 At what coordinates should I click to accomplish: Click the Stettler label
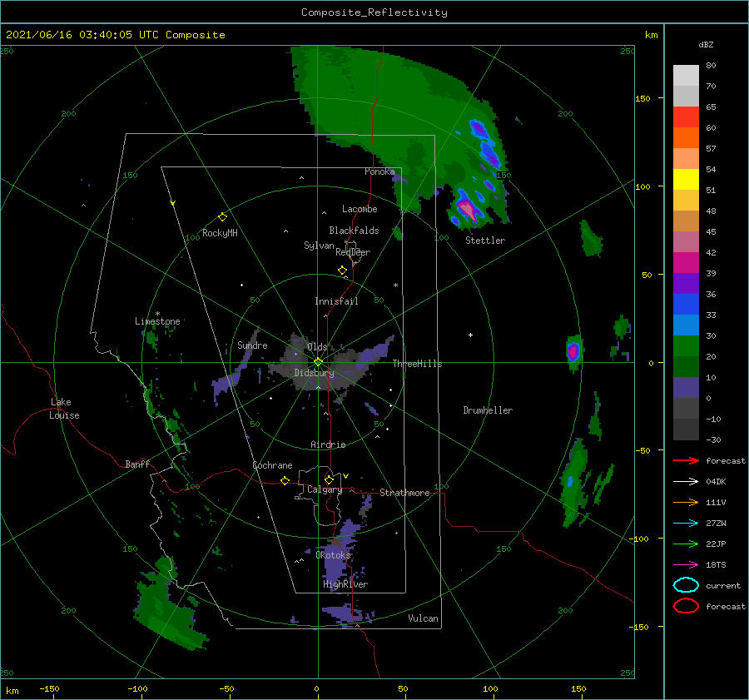tap(485, 241)
